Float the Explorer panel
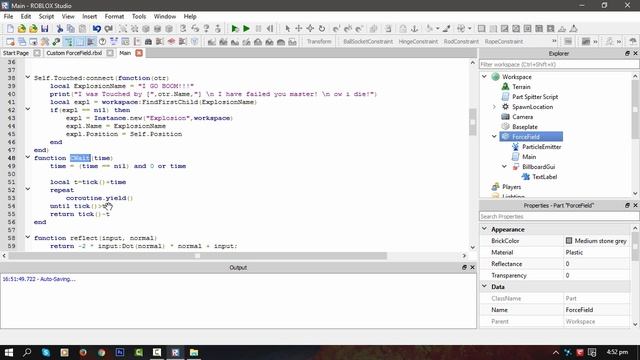 (627, 53)
